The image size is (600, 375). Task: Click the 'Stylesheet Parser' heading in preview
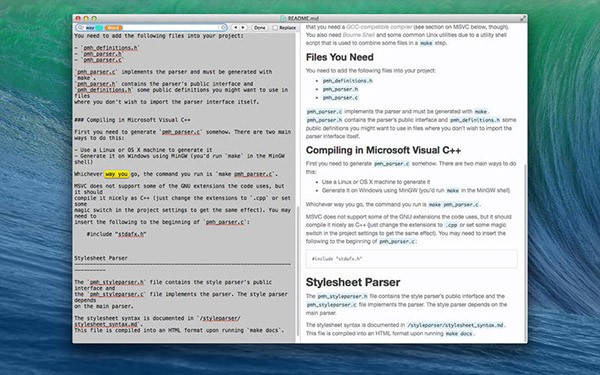(353, 282)
